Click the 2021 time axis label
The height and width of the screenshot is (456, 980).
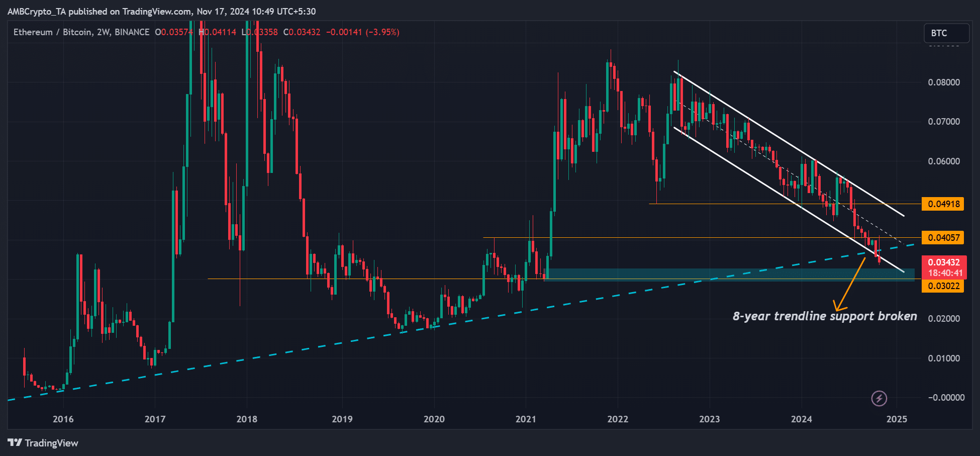click(x=526, y=419)
